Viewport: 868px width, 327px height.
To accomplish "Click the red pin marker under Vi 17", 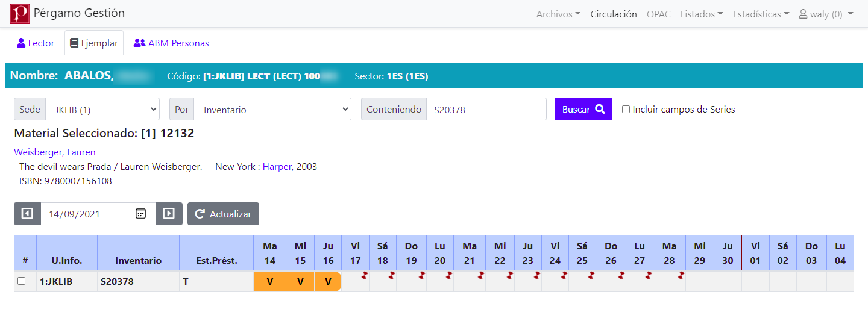I will click(364, 275).
